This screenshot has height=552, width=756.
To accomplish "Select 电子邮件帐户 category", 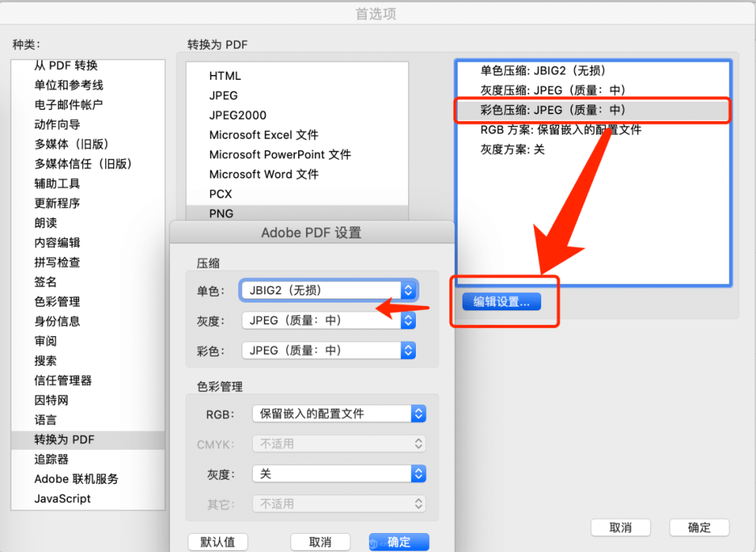I will pos(88,104).
